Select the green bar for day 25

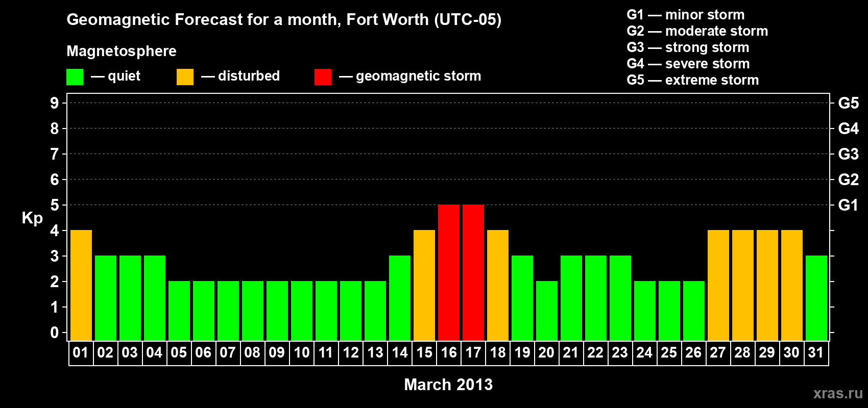(x=669, y=311)
